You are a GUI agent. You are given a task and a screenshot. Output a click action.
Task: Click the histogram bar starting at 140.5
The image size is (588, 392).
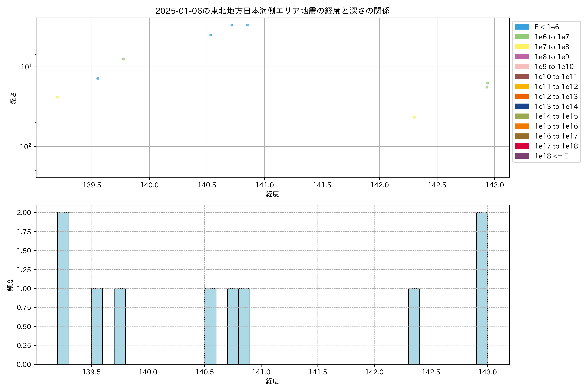pyautogui.click(x=210, y=326)
